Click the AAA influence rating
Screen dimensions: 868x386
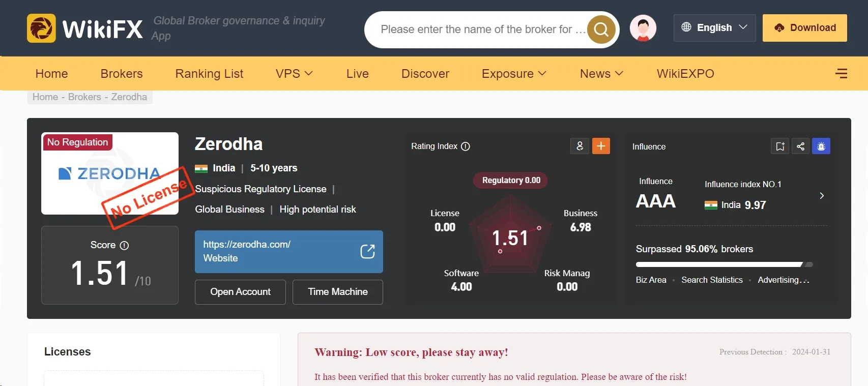pyautogui.click(x=656, y=201)
